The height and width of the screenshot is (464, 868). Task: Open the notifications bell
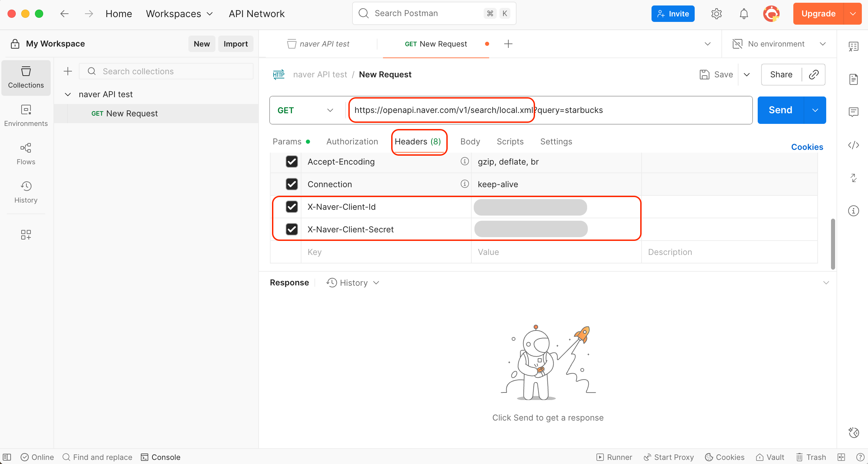click(744, 14)
